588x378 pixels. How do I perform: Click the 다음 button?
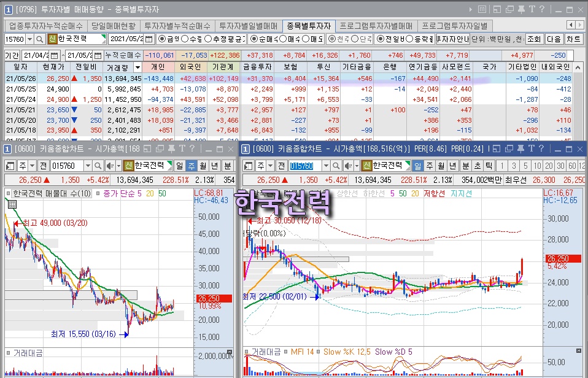(554, 39)
